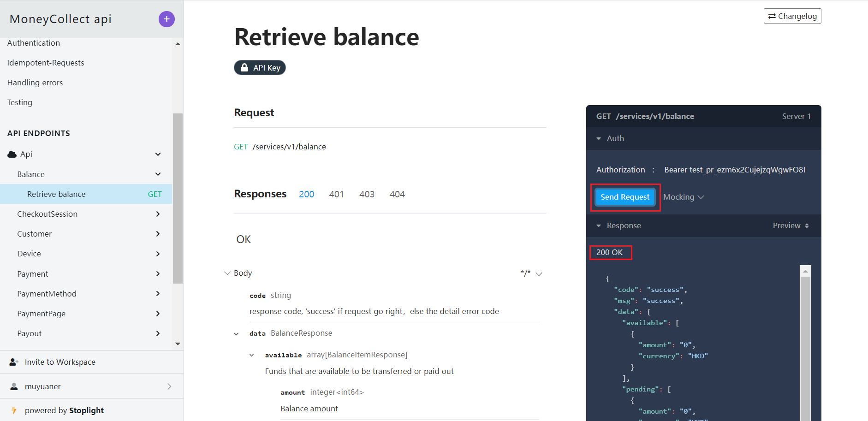868x421 pixels.
Task: Click the Authorization bearer token field
Action: (x=734, y=170)
